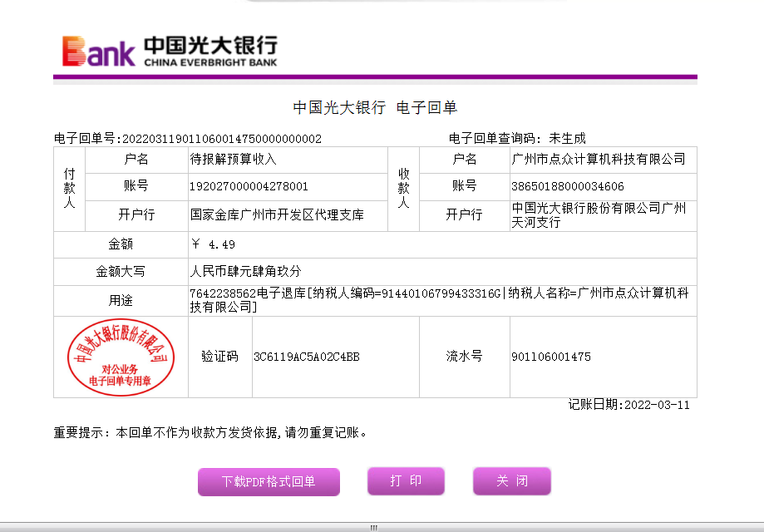
Task: Click the 重要提示 notice line
Action: click(x=210, y=432)
